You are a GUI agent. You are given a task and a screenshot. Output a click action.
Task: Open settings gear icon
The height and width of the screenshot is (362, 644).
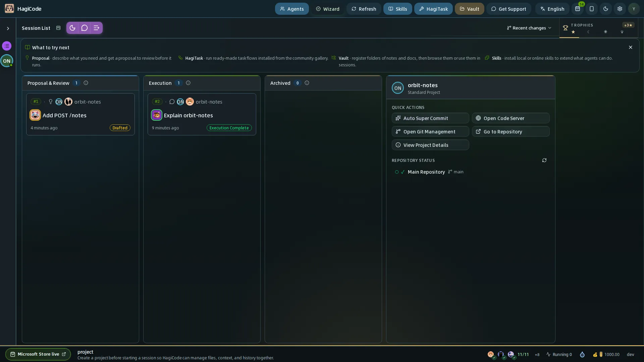(x=620, y=9)
